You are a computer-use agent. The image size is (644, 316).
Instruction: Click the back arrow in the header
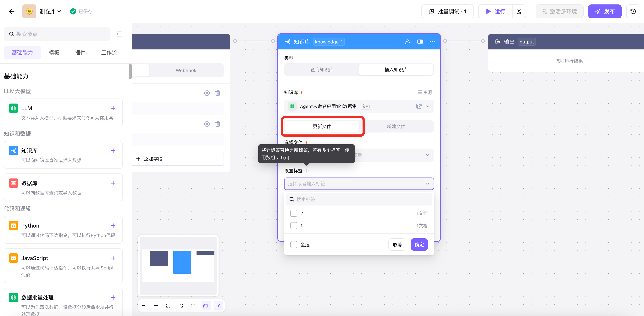[x=12, y=12]
